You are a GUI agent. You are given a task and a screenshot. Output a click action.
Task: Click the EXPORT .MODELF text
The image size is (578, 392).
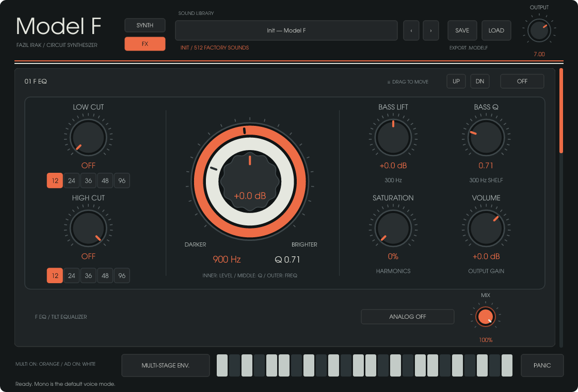pyautogui.click(x=469, y=48)
